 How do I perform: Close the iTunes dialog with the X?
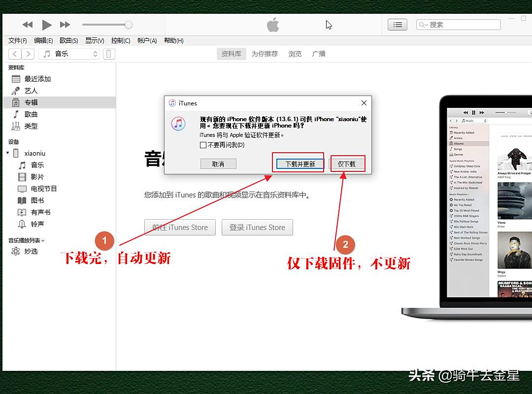click(x=364, y=103)
